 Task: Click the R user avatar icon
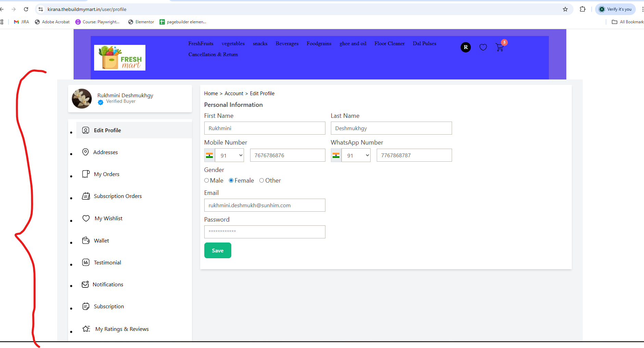[x=466, y=47]
